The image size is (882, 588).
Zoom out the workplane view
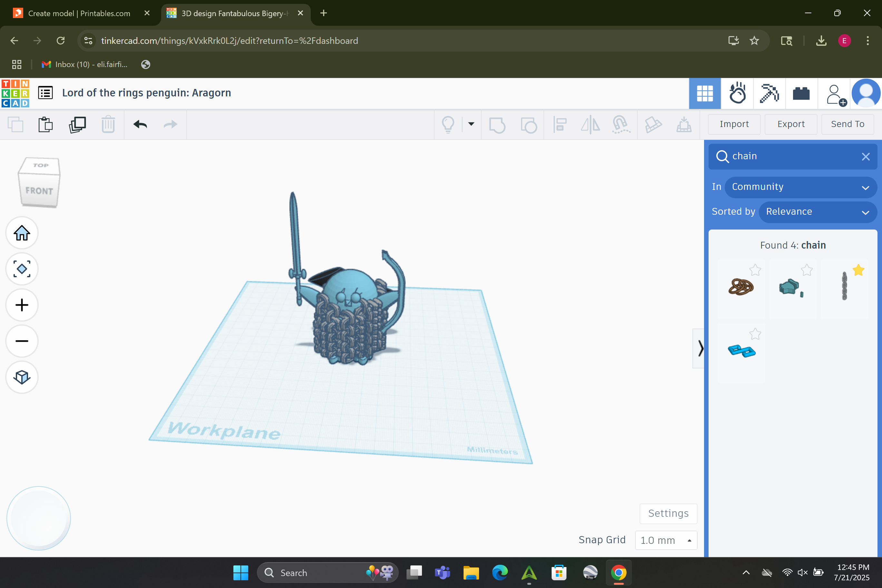(22, 341)
